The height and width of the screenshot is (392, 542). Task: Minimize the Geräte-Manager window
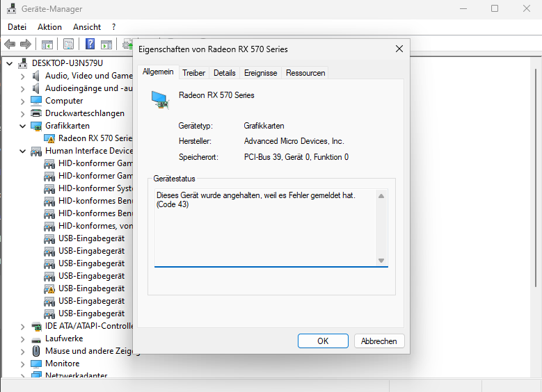point(463,8)
